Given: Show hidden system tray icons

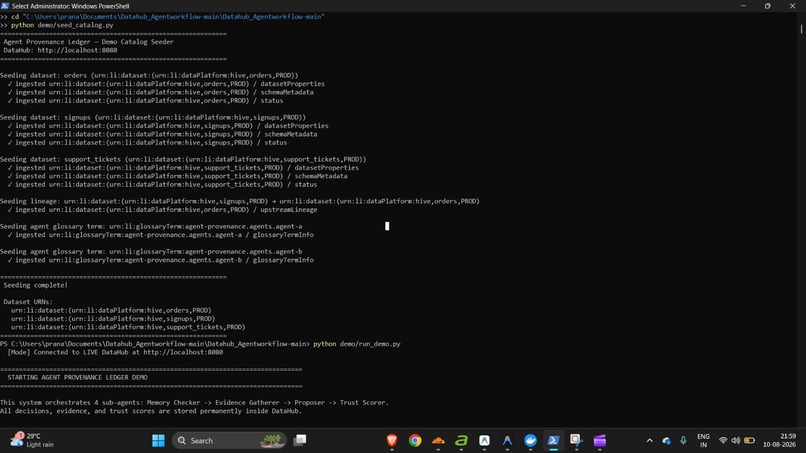Looking at the screenshot, I should pyautogui.click(x=650, y=441).
